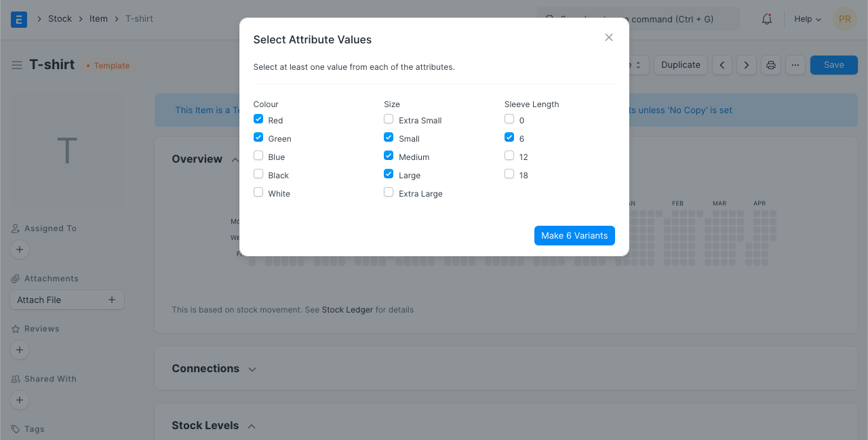868x440 pixels.
Task: Click the Make 6 Variants button
Action: (x=574, y=235)
